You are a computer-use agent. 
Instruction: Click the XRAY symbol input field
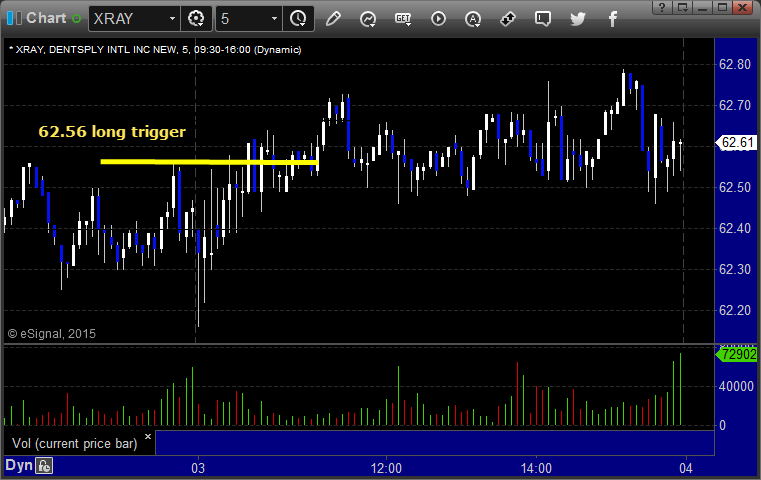pyautogui.click(x=128, y=18)
